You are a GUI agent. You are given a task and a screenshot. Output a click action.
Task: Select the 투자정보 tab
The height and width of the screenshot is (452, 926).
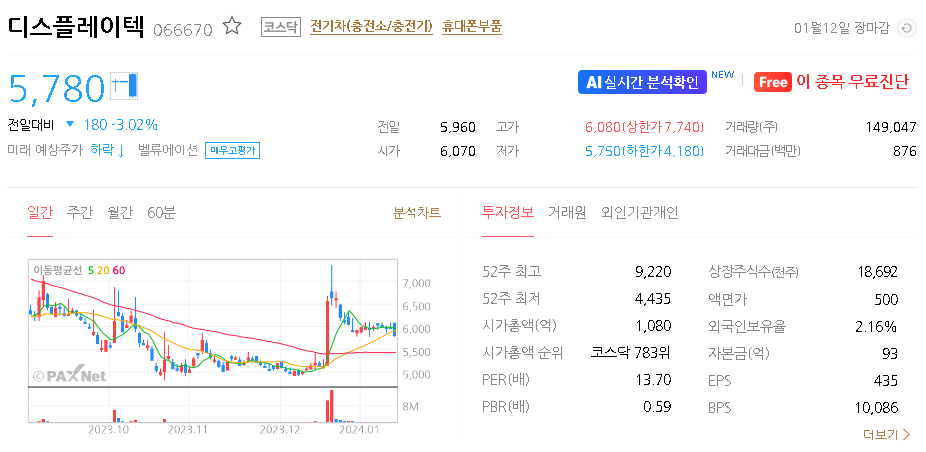tap(508, 213)
